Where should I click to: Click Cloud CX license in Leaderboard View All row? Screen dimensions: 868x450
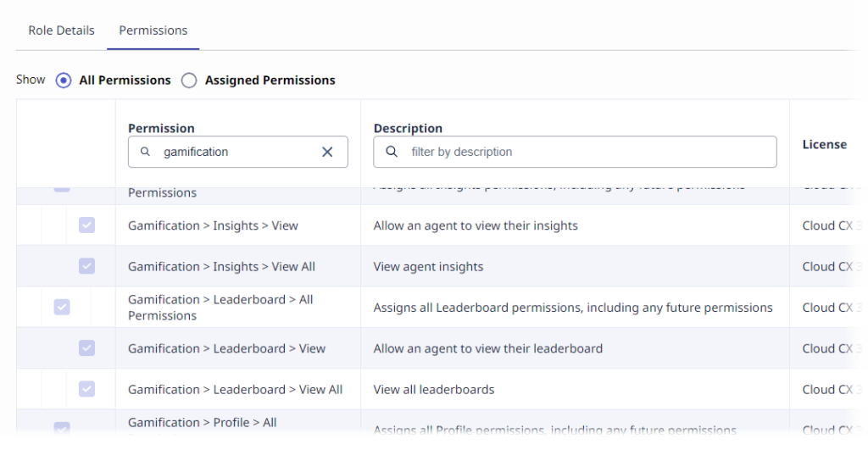[832, 390]
